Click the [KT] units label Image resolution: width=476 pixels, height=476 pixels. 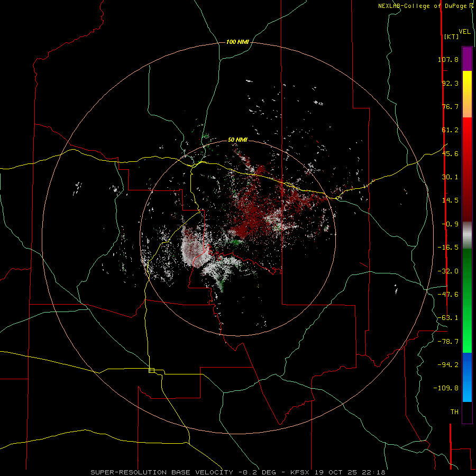point(452,36)
